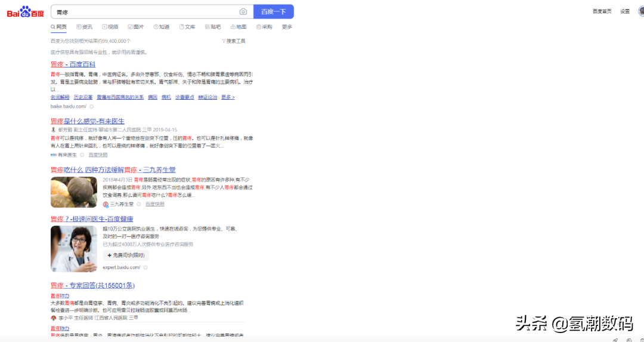
Task: Open the 贴吧 tab
Action: coord(213,27)
